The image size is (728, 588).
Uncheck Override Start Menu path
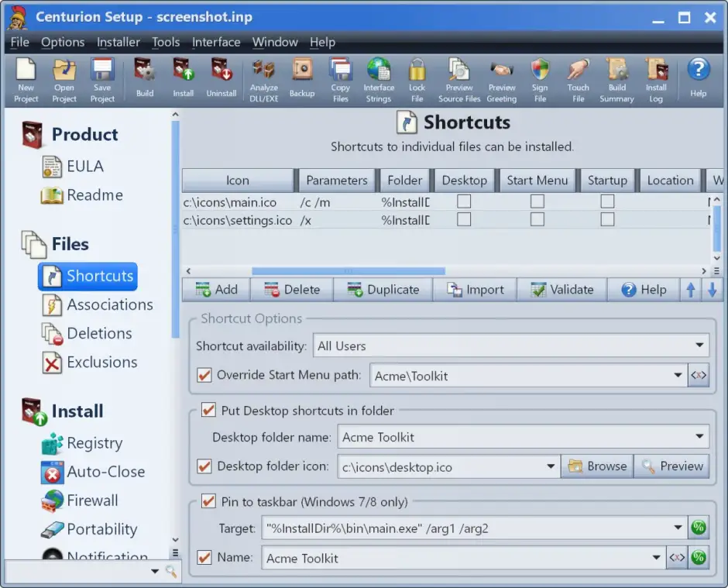click(x=204, y=376)
